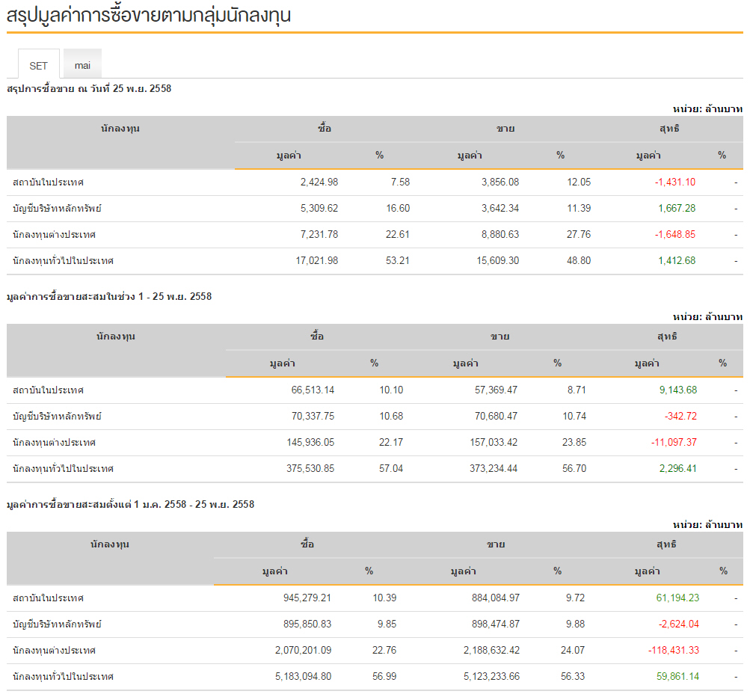
Task: Click sell value 57,369.47
Action: pos(496,390)
